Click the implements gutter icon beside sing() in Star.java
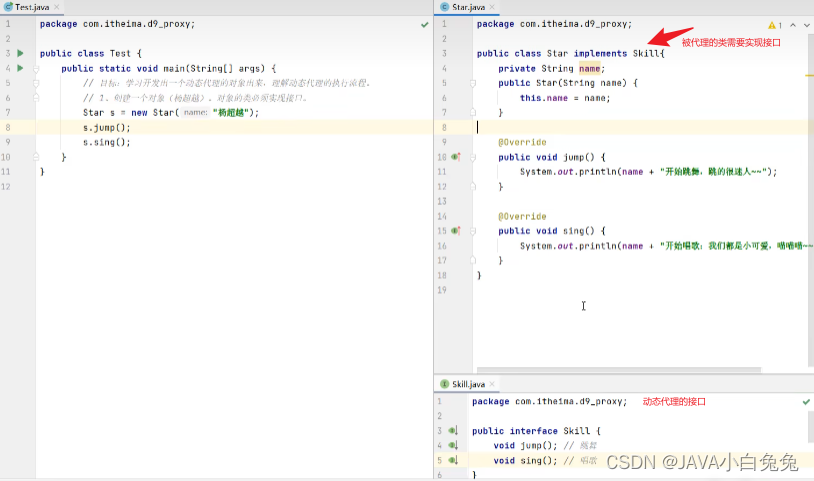This screenshot has height=481, width=814. 456,231
